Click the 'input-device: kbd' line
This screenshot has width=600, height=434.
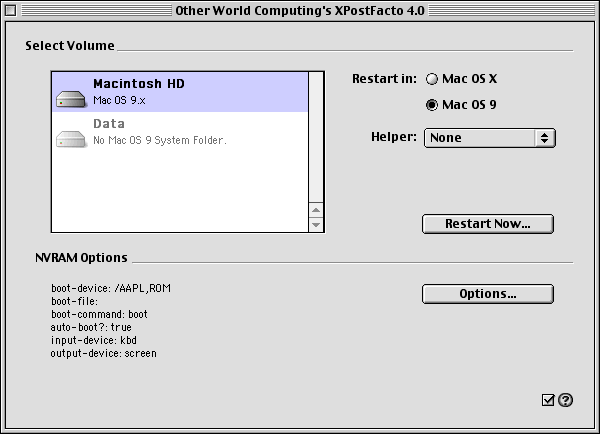coord(94,341)
